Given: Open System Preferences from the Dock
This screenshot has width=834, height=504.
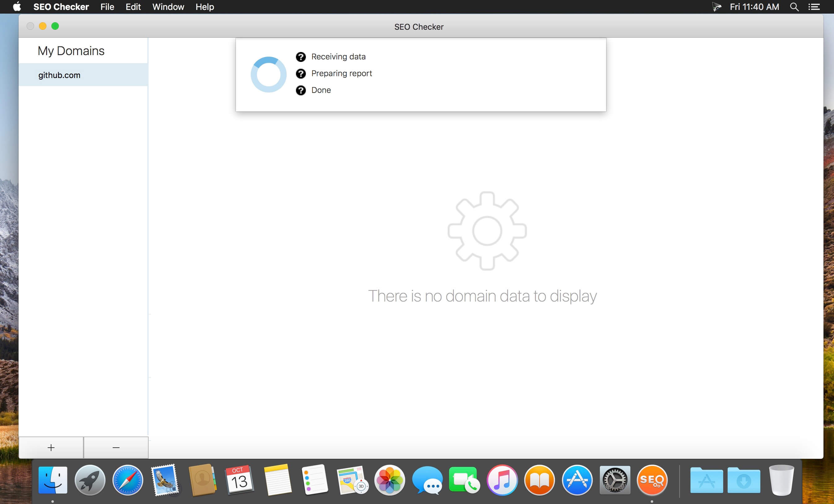Looking at the screenshot, I should (x=615, y=480).
